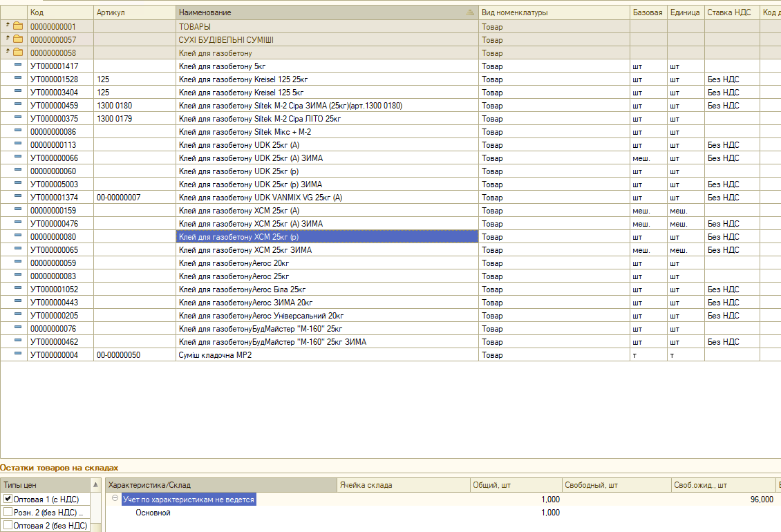Expand the СУХІ БУДІВЕЛЬНІ СУМІШІ folder
This screenshot has width=781, height=532.
point(8,37)
